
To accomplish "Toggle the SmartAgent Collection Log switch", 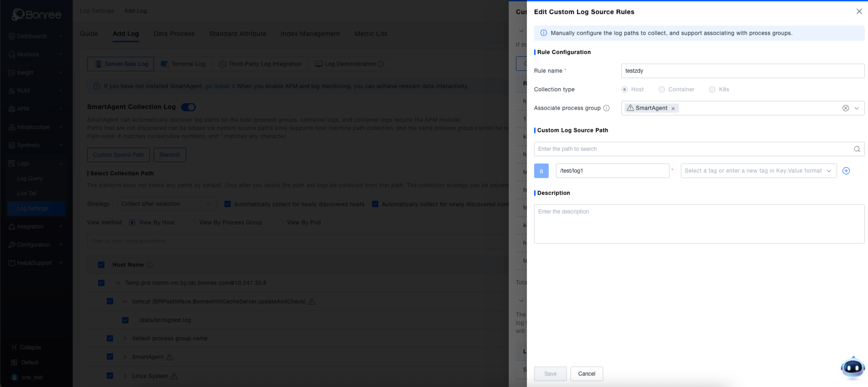I will 188,107.
